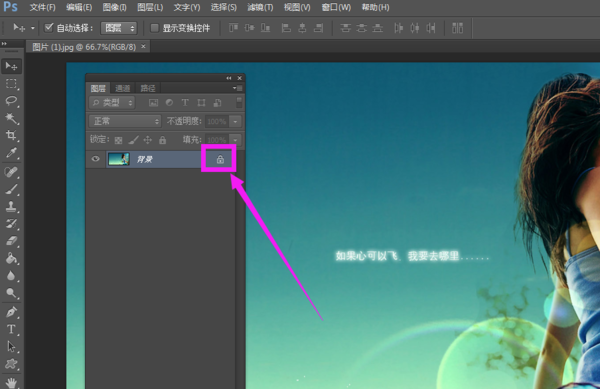Select the Healing Brush tool

[11, 172]
